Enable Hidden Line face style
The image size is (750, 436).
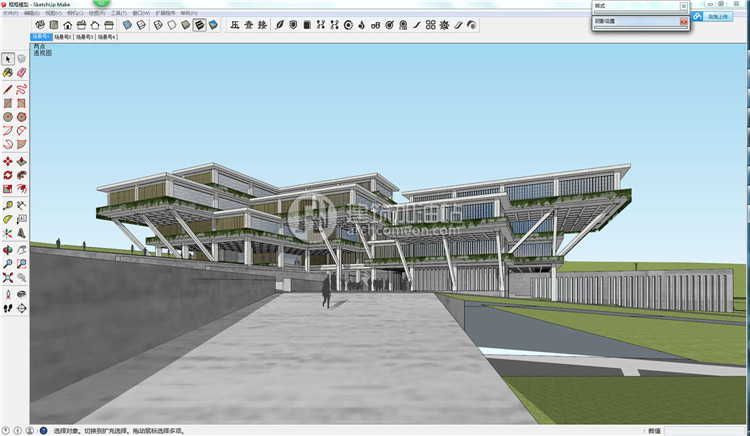click(172, 25)
